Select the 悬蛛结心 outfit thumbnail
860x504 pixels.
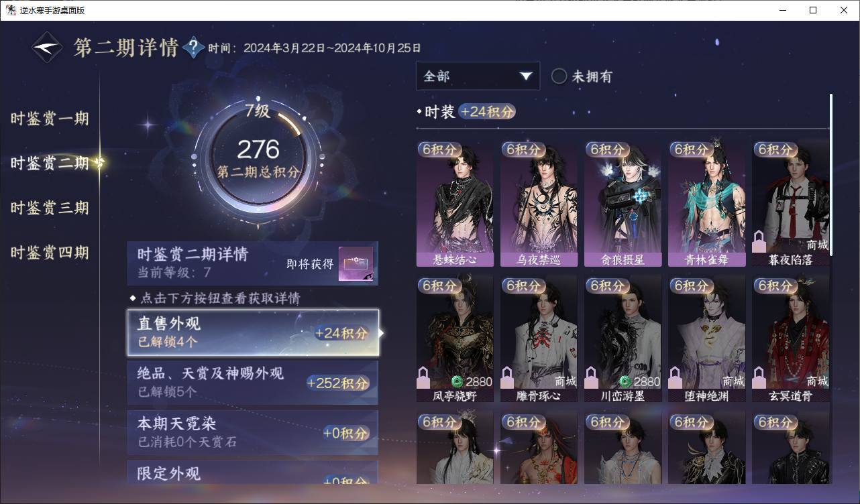coord(455,204)
